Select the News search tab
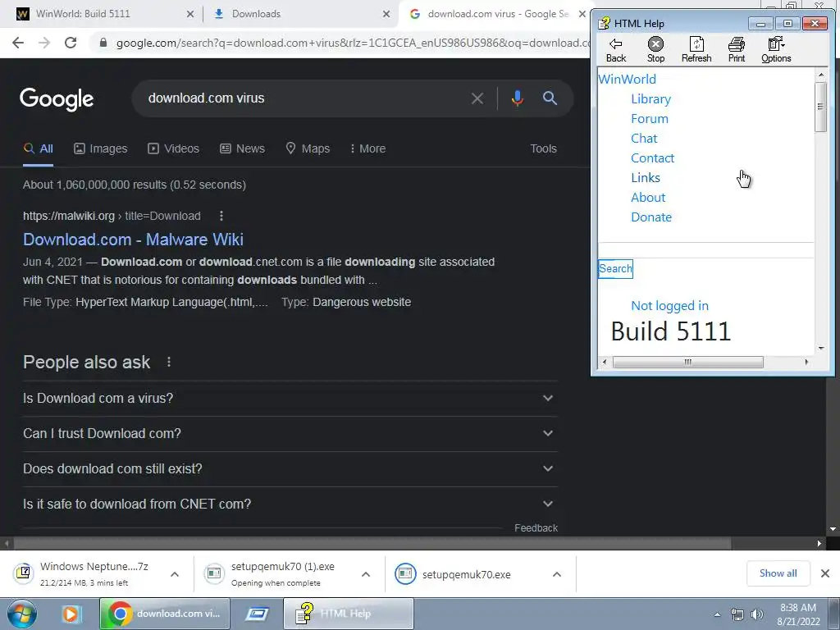The image size is (840, 630). (242, 149)
